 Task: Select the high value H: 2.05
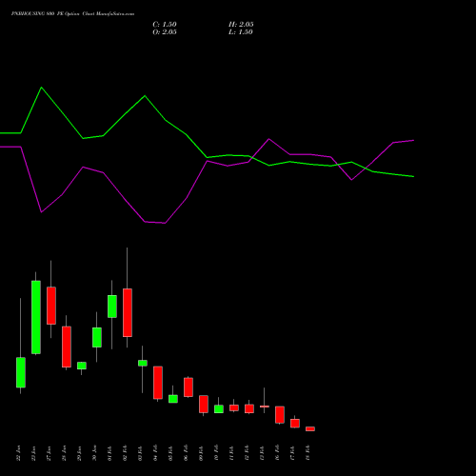click(x=241, y=25)
